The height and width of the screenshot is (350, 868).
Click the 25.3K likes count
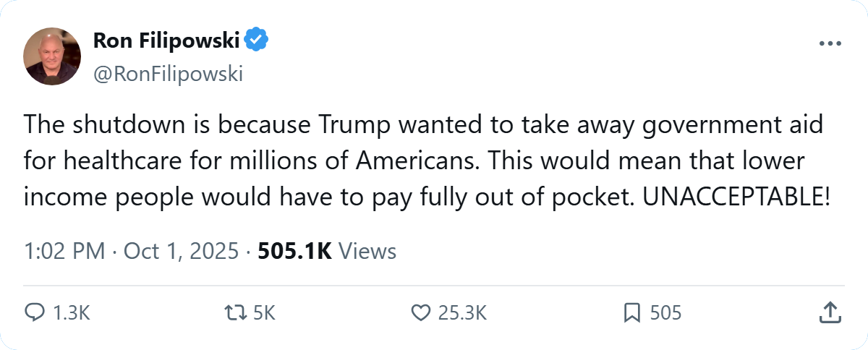[x=463, y=313]
